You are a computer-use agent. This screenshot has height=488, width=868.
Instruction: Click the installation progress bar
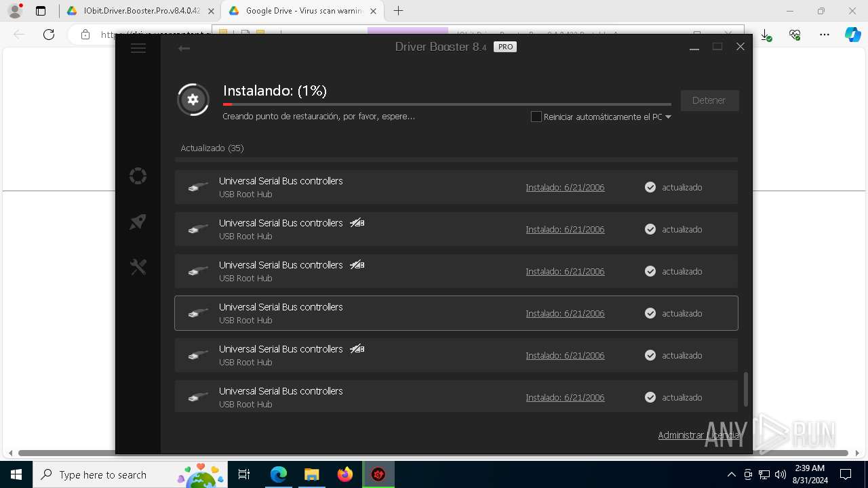[x=447, y=104]
